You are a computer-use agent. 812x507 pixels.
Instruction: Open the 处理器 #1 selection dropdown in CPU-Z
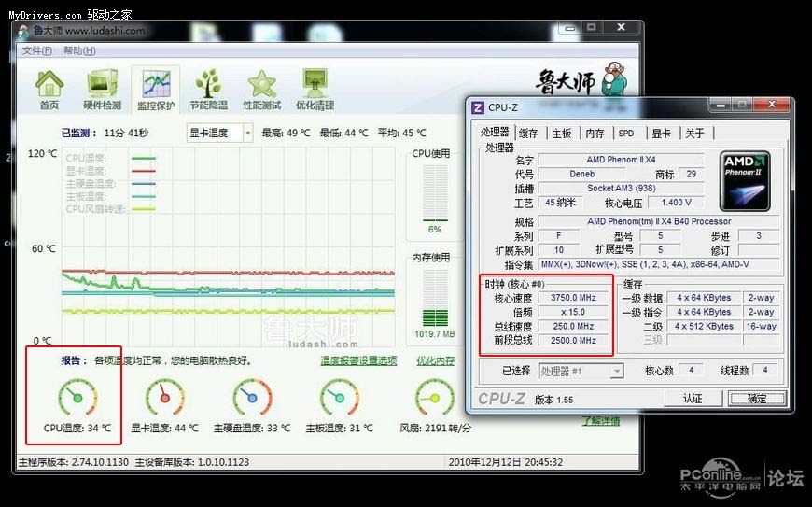click(581, 371)
